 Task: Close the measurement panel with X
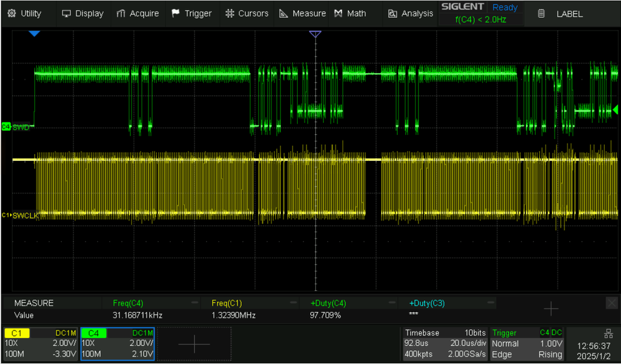tap(612, 304)
